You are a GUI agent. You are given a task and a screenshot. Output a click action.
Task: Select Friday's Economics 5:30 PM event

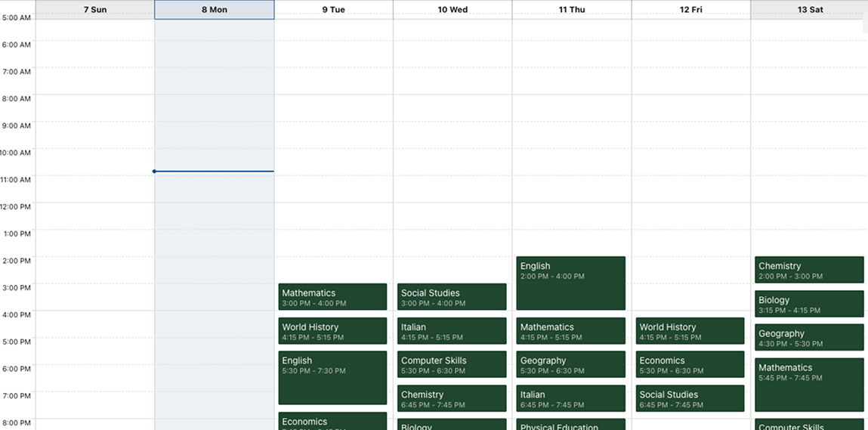click(690, 364)
